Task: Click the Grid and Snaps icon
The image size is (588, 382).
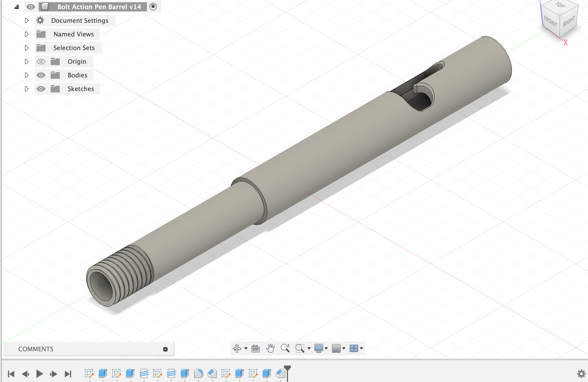Action: (x=336, y=348)
